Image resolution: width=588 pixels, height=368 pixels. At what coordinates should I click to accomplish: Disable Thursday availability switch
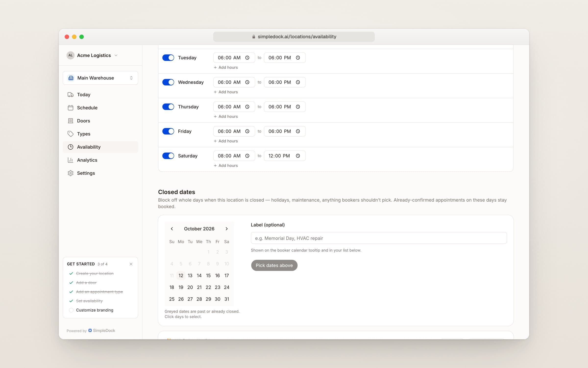point(168,107)
